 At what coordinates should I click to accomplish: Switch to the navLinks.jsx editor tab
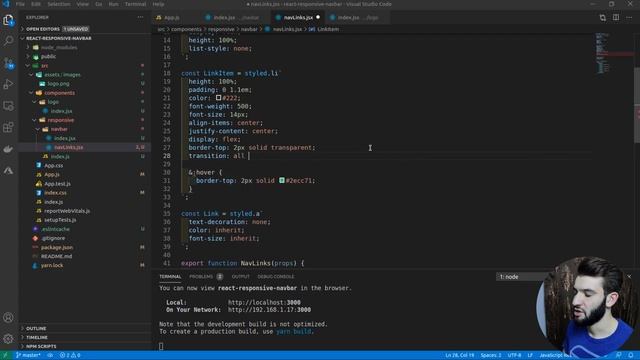298,18
